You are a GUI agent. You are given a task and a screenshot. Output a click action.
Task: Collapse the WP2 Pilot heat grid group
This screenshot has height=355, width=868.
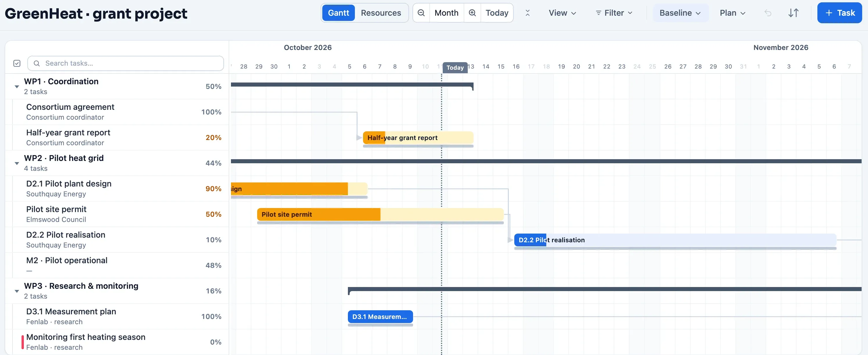(17, 164)
